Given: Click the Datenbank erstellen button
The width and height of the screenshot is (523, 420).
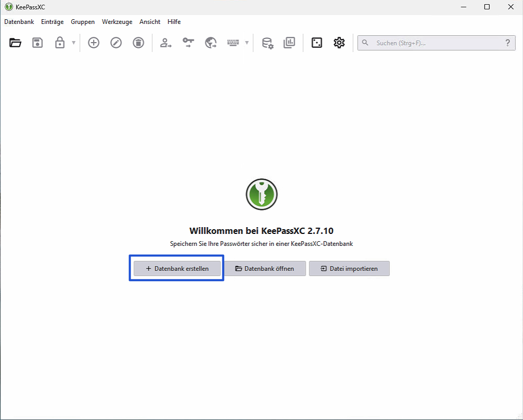Looking at the screenshot, I should [x=177, y=269].
